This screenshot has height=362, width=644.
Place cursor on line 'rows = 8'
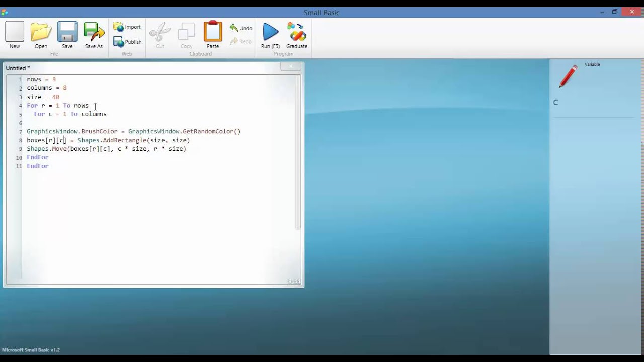(41, 79)
